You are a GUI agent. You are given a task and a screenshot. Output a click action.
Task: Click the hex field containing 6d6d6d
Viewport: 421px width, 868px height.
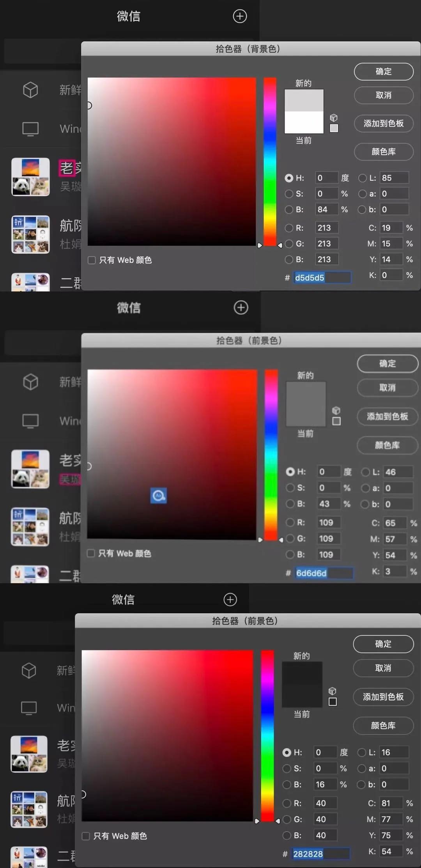coord(324,573)
